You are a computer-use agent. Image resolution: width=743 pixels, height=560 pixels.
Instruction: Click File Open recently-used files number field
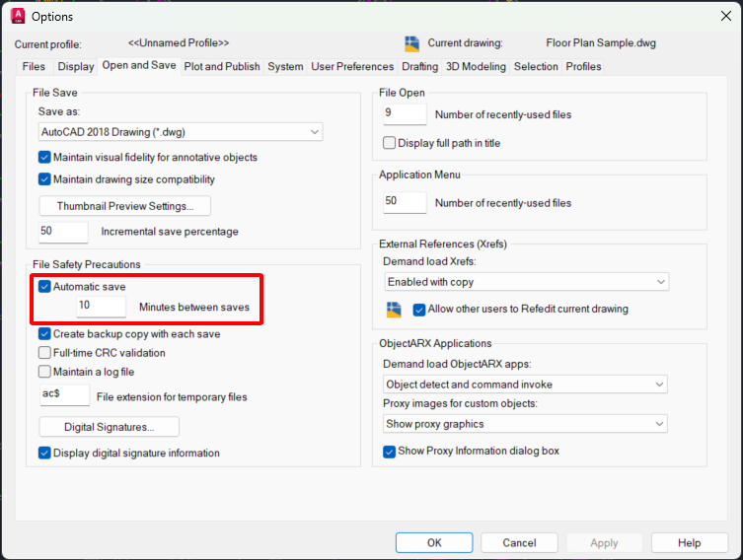tap(405, 114)
